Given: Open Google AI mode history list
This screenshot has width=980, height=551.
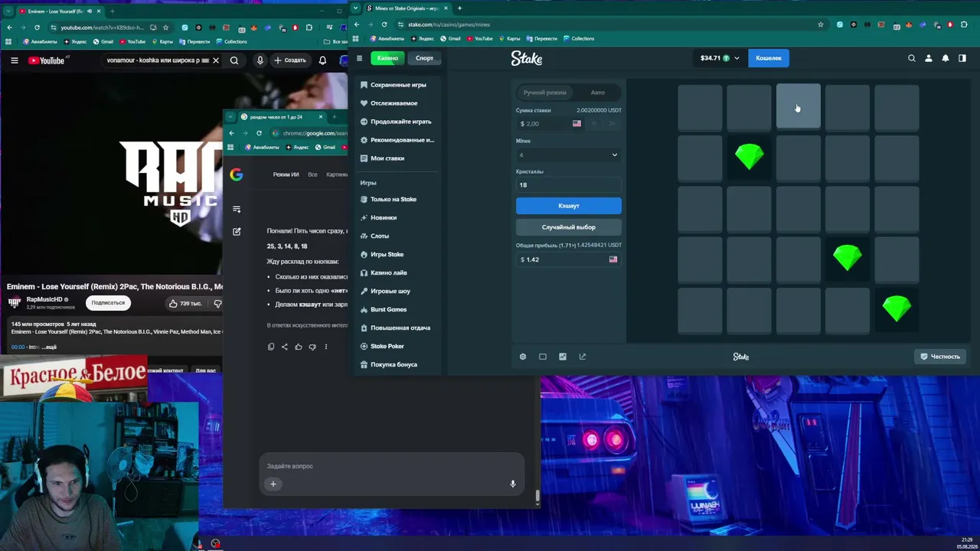Looking at the screenshot, I should [237, 209].
